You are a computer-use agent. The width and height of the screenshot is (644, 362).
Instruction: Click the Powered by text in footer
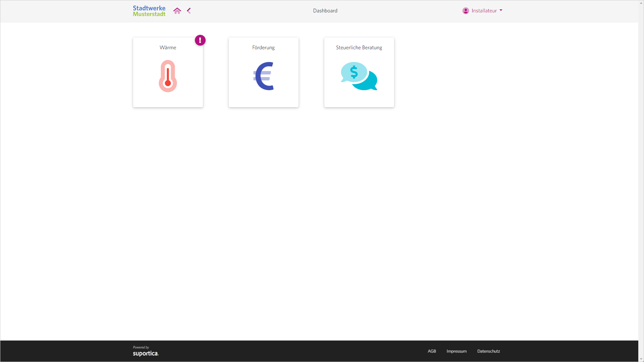pyautogui.click(x=141, y=347)
